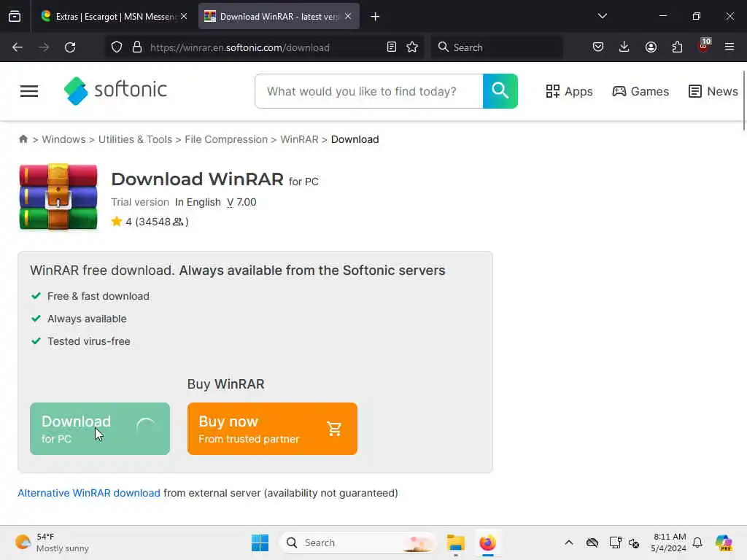Screen dimensions: 747x560
Task: Open the display network tray icon
Action: (x=615, y=542)
